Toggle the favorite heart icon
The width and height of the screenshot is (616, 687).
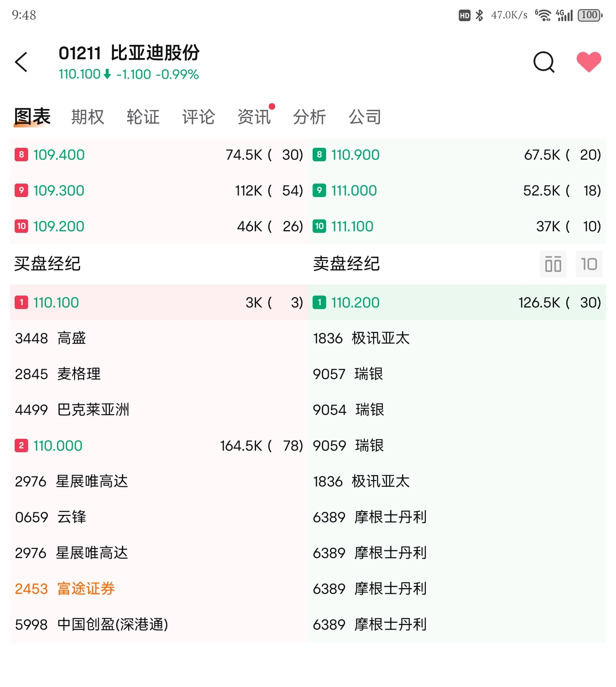point(589,62)
